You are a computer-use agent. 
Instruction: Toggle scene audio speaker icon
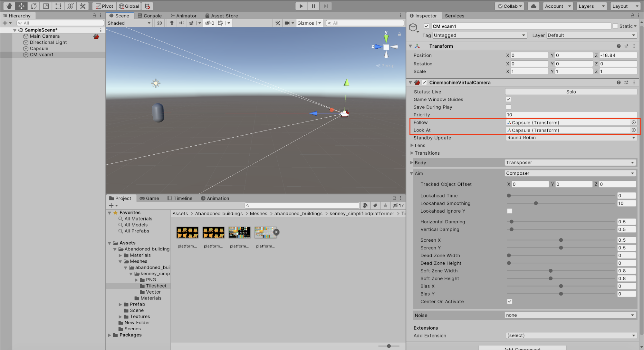(x=182, y=23)
